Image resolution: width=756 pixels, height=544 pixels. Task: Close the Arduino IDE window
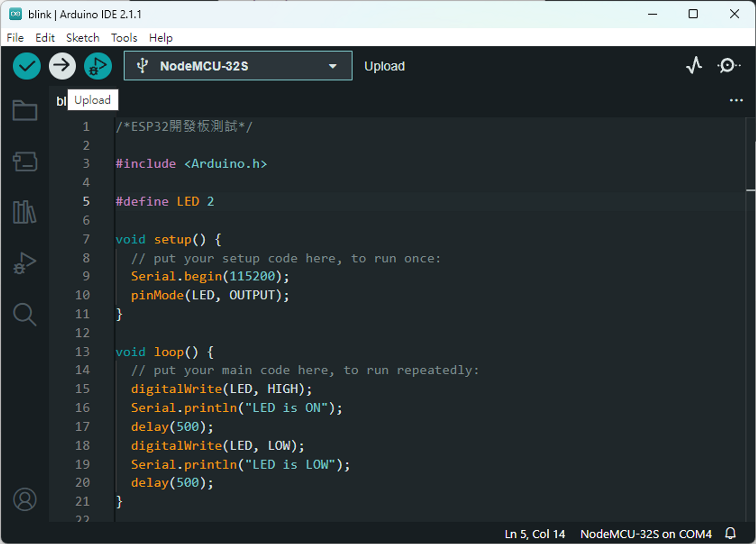[x=734, y=14]
